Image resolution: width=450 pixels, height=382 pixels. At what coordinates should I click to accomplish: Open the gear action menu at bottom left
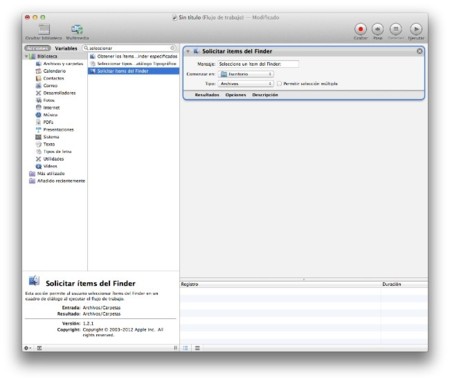(x=27, y=348)
